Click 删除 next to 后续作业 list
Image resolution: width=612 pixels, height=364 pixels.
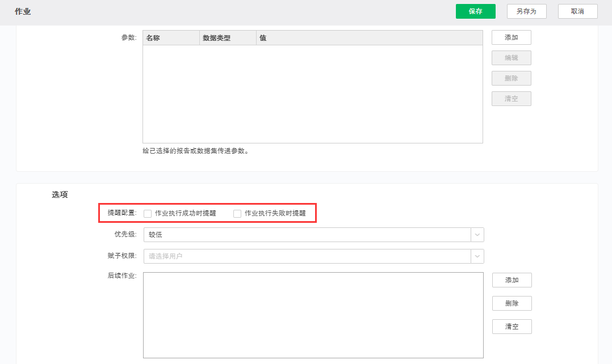point(512,303)
